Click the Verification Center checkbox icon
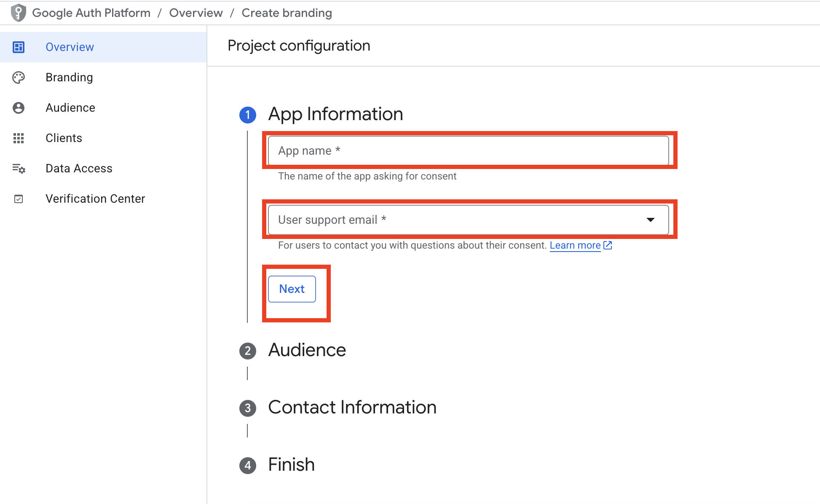The width and height of the screenshot is (820, 504). tap(19, 199)
